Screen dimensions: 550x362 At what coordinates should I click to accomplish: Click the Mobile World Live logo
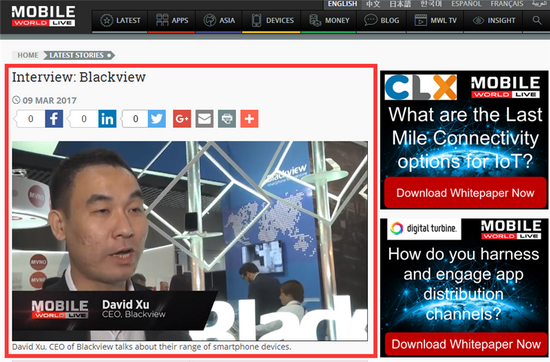43,16
